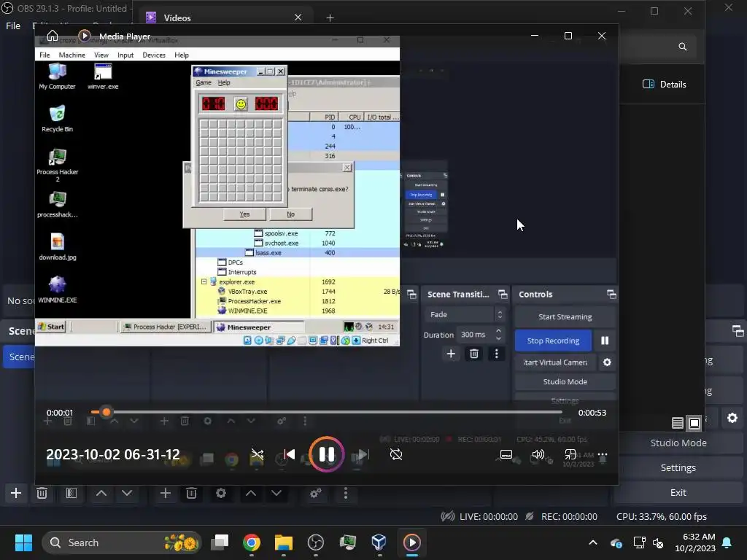Image resolution: width=747 pixels, height=560 pixels.
Task: Select the Scene item in scenes list
Action: pyautogui.click(x=19, y=357)
